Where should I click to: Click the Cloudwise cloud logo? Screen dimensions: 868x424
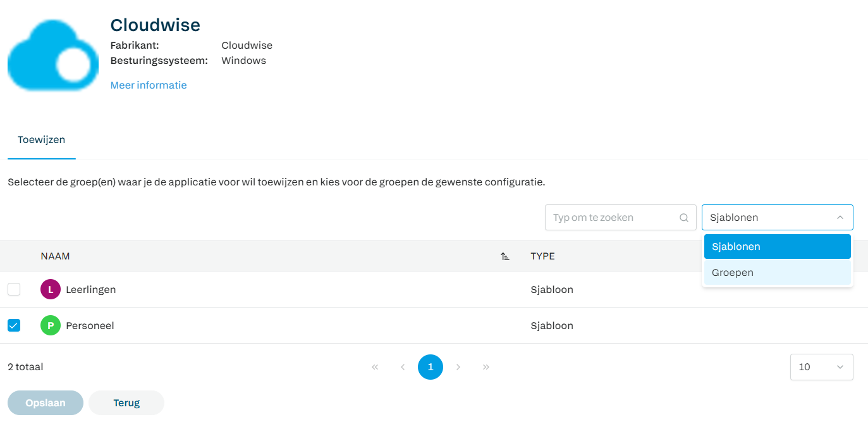click(53, 55)
